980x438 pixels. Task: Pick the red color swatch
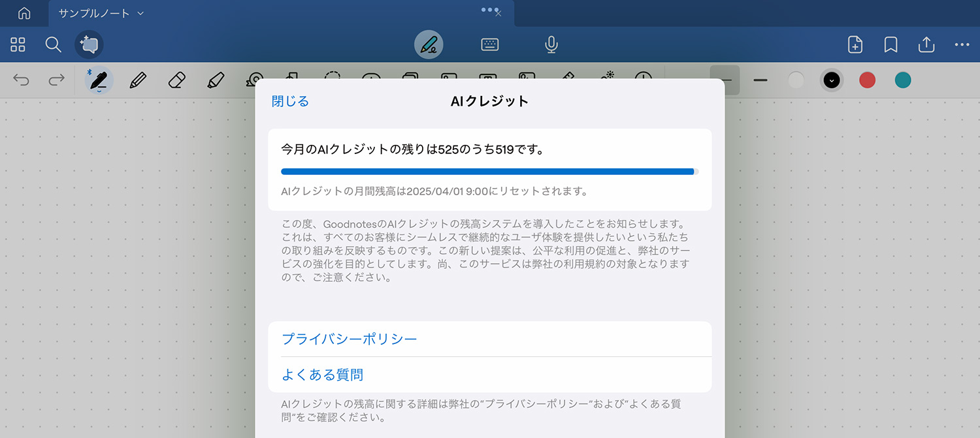867,80
